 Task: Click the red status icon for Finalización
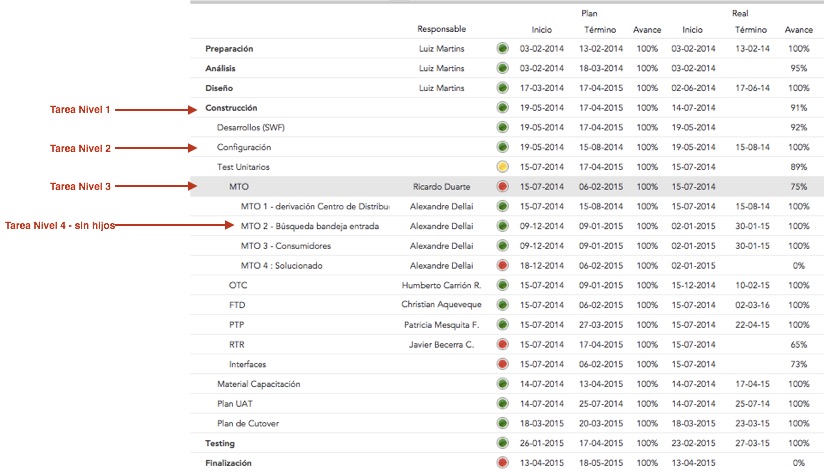point(502,463)
